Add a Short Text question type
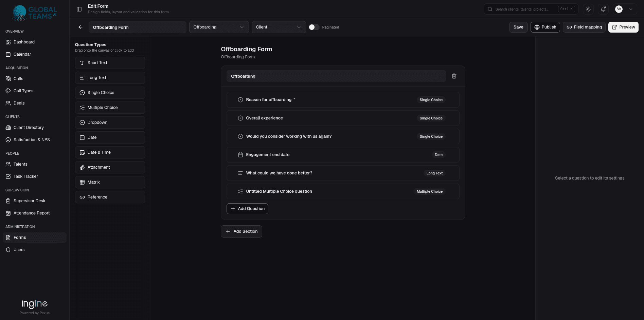This screenshot has width=644, height=320. pos(110,63)
